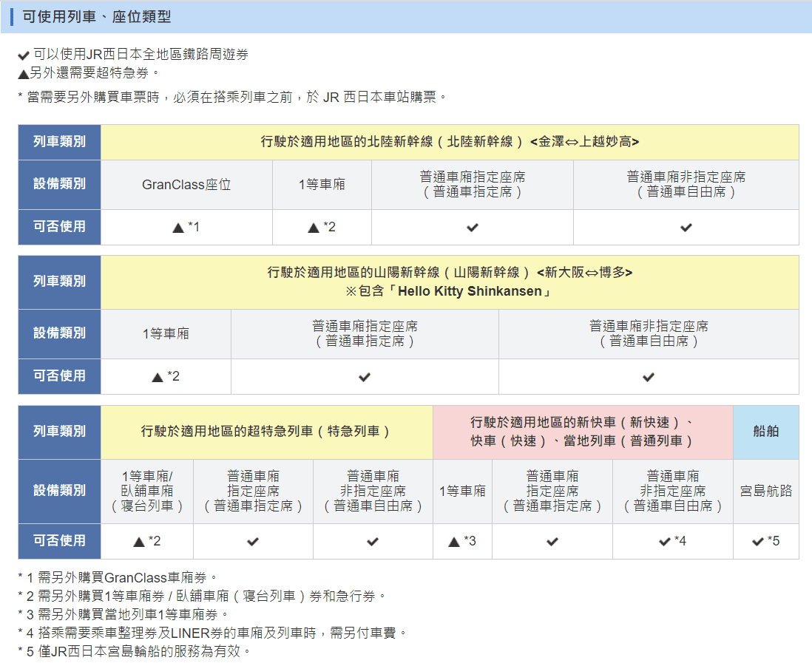Image resolution: width=812 pixels, height=663 pixels.
Task: Click Hokuriku Shinkansen 1等車廂 triangle *2 mark
Action: pos(321,228)
